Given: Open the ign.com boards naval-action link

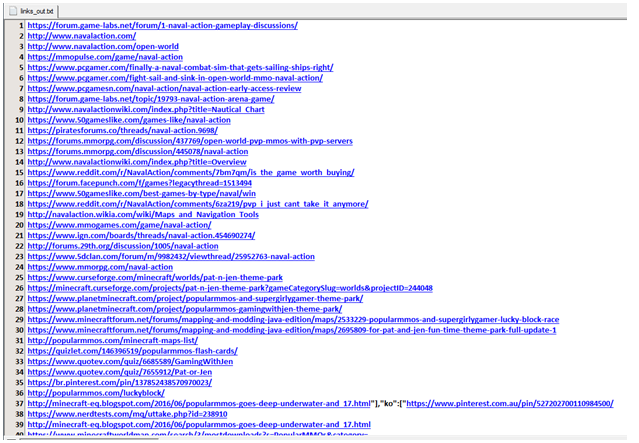Looking at the screenshot, I should (141, 235).
